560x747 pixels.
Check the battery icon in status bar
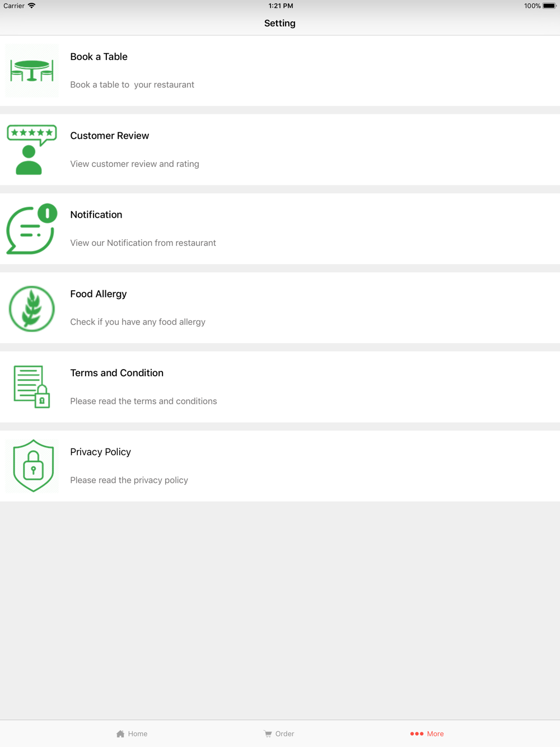pyautogui.click(x=549, y=6)
